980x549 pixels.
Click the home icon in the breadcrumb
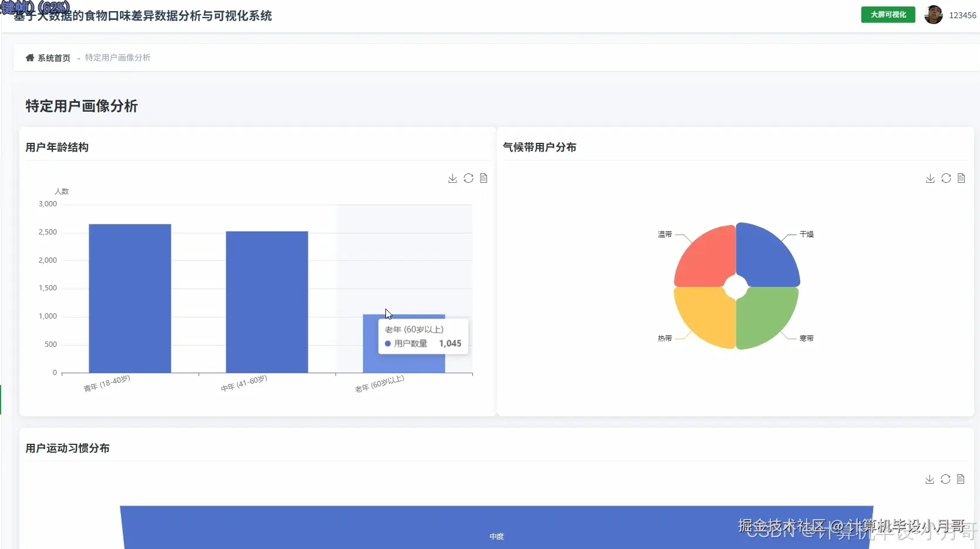pyautogui.click(x=29, y=57)
